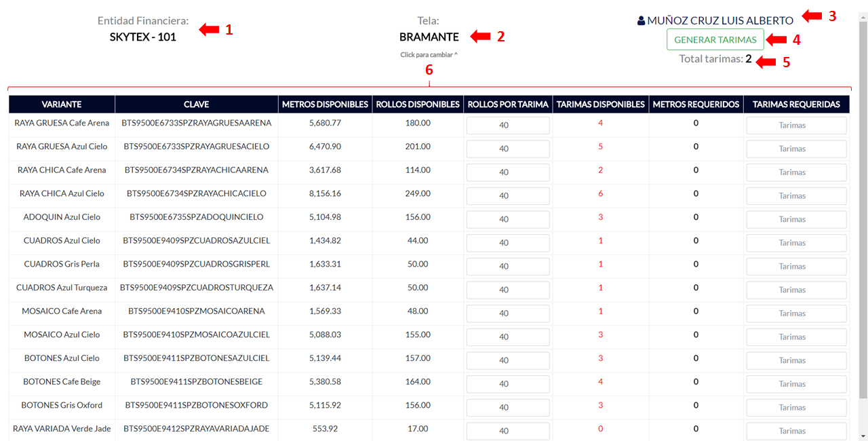Focus Rollos por tarima field for RAYA GRUESA Azul Cielo
This screenshot has height=441, width=868.
pyautogui.click(x=508, y=149)
